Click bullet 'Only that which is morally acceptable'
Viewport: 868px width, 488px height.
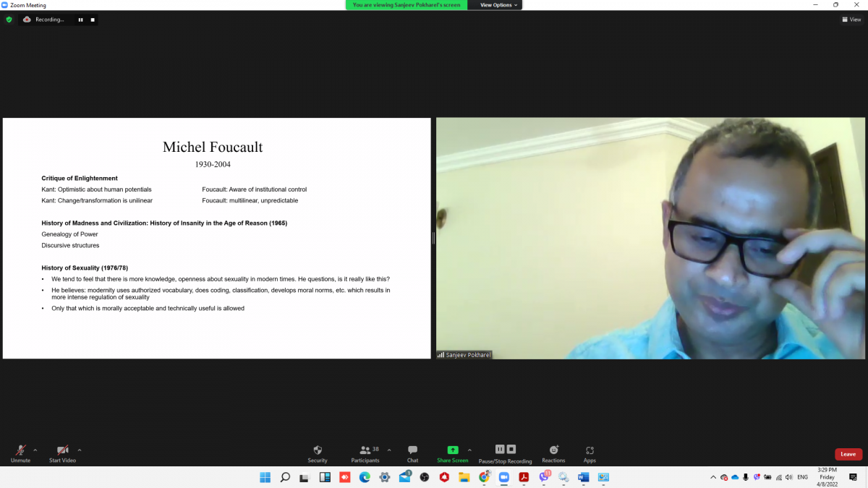pos(148,308)
